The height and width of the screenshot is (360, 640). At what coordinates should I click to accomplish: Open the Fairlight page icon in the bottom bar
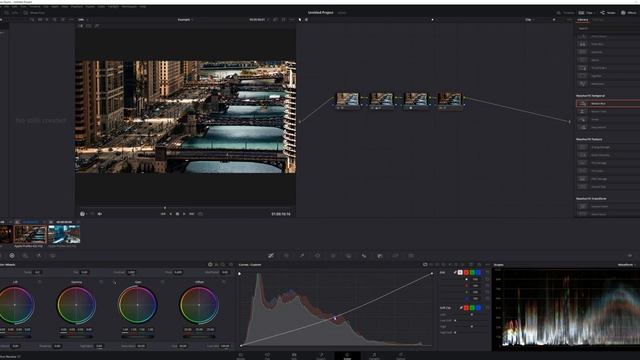(x=374, y=356)
